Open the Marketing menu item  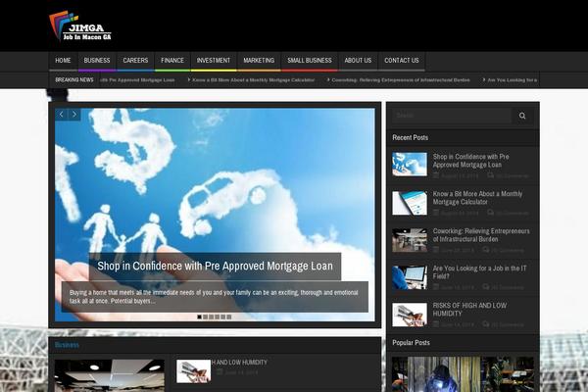pyautogui.click(x=259, y=61)
